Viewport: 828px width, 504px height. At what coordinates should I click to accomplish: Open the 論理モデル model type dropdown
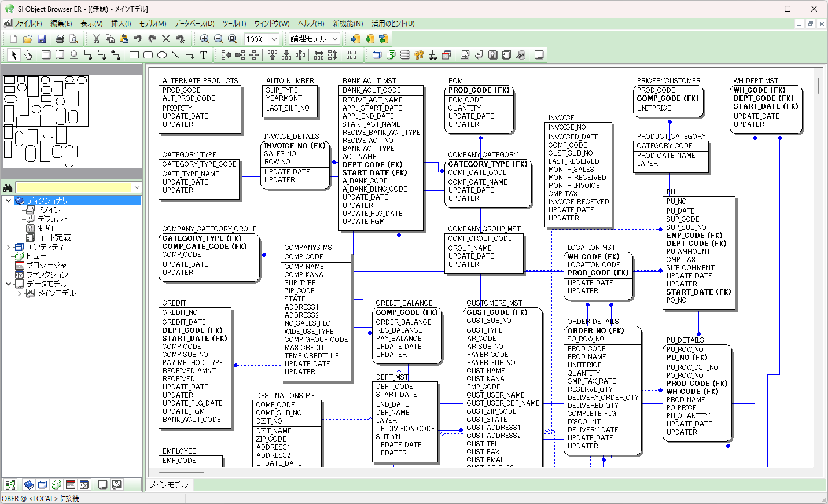point(335,39)
